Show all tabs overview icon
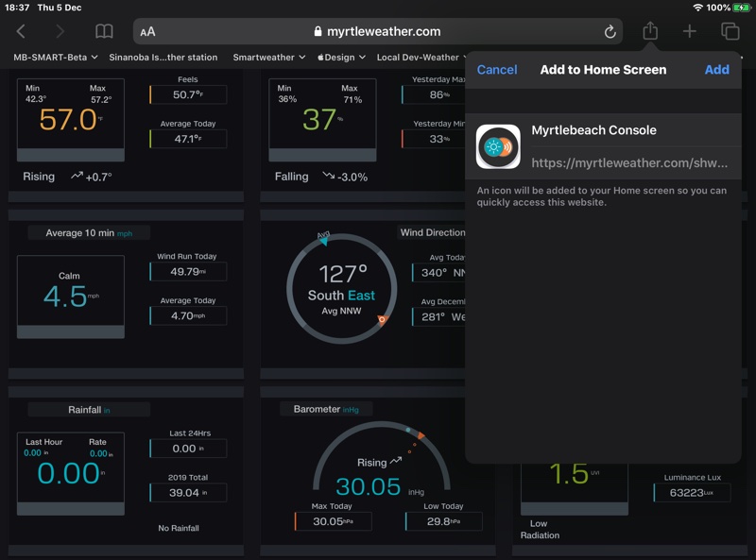The image size is (756, 560). click(730, 31)
